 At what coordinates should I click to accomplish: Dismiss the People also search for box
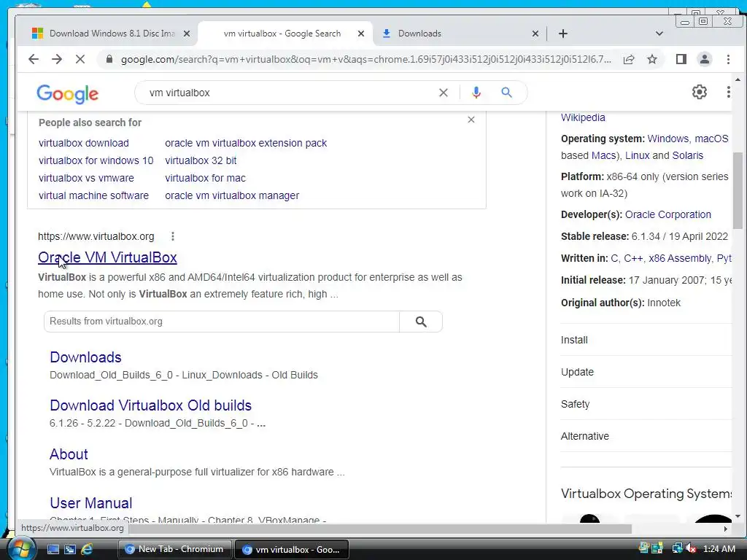point(471,120)
